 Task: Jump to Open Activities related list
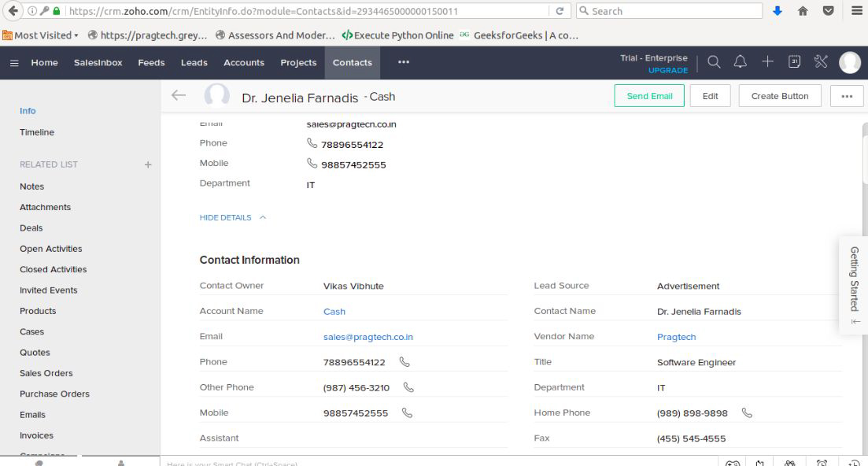[x=51, y=249]
